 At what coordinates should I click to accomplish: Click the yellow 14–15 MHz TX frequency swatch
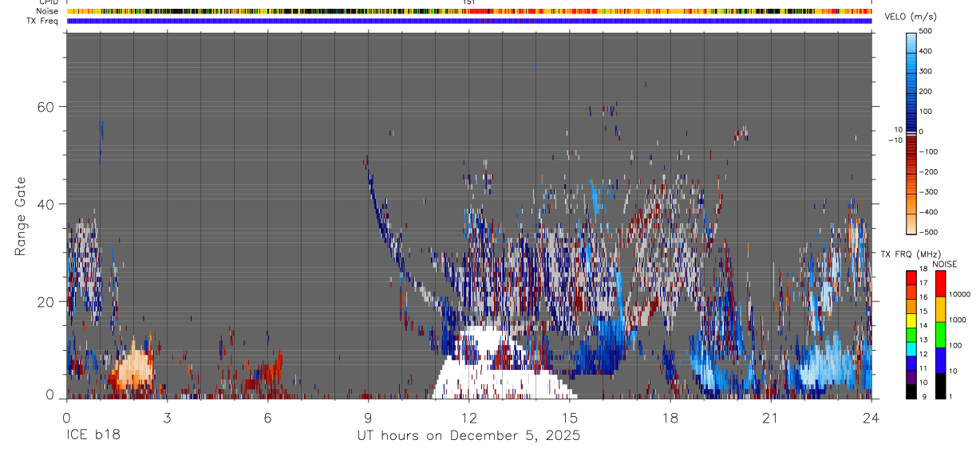point(911,319)
